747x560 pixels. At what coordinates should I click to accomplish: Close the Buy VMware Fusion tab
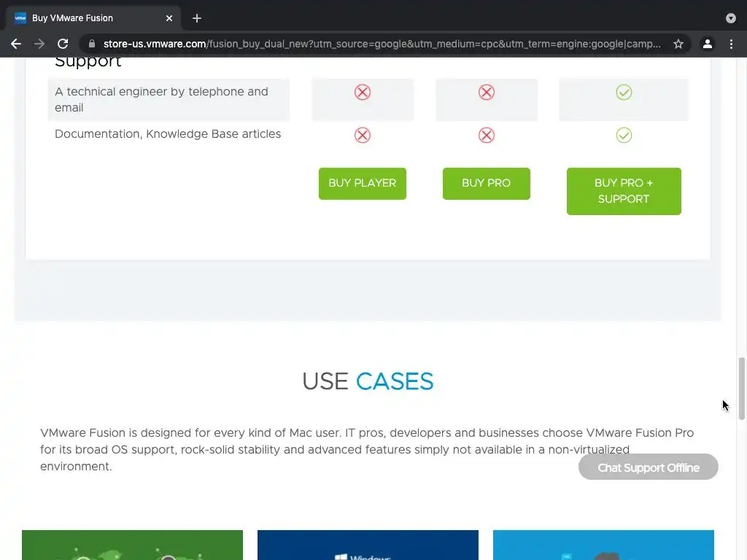(169, 18)
